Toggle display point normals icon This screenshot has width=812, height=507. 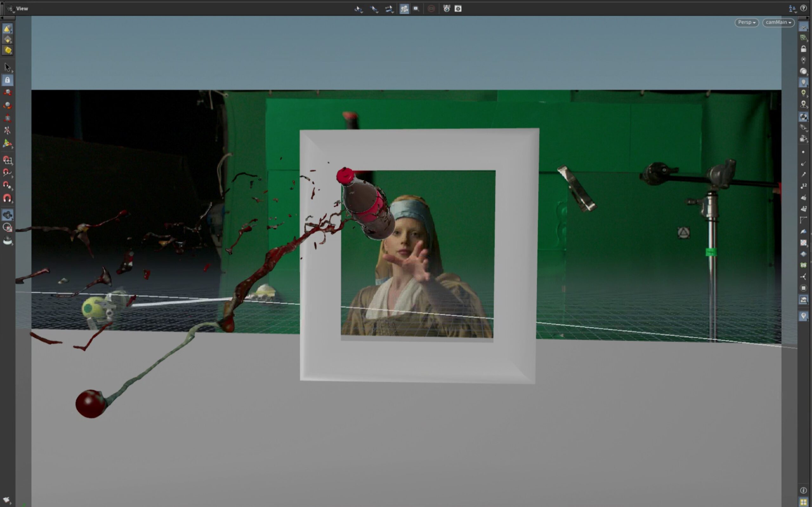tap(803, 163)
